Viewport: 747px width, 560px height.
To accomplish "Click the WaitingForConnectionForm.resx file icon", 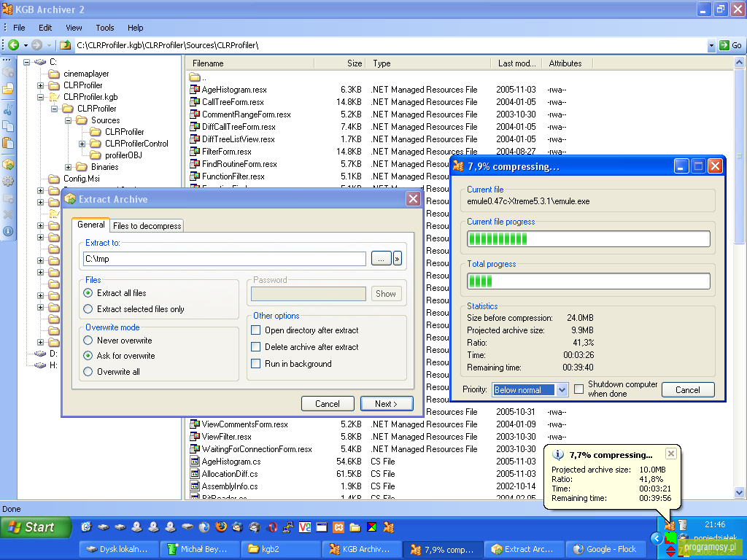I will pyautogui.click(x=194, y=448).
